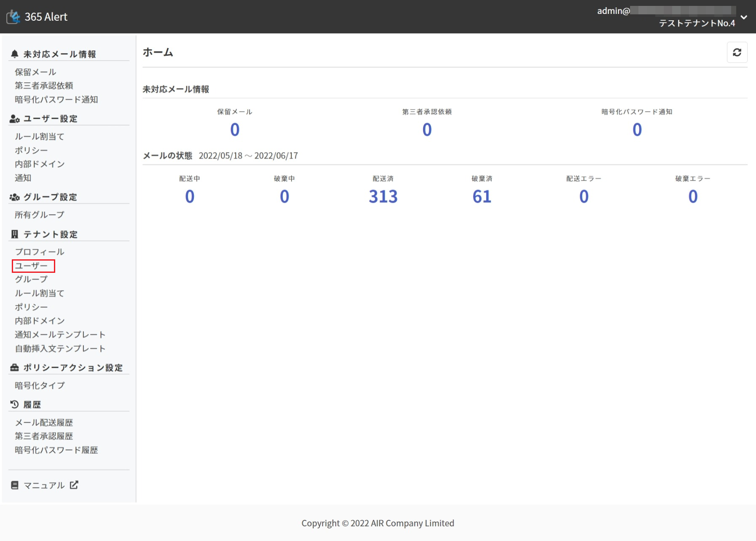
Task: Open ユーザー under テナント設定
Action: 32,266
